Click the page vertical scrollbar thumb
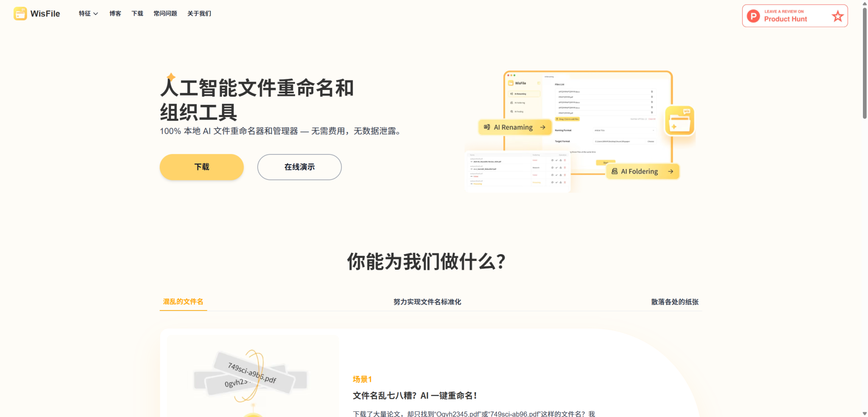The image size is (868, 417). point(865,63)
